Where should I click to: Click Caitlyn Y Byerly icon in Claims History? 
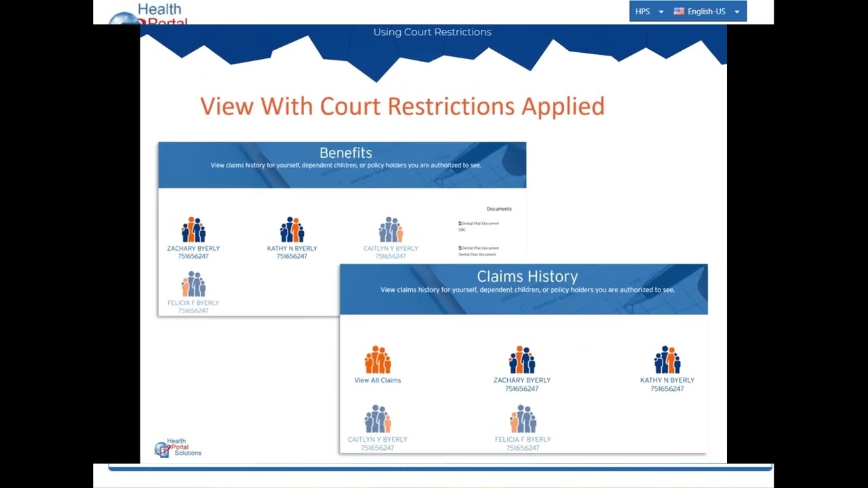pos(378,419)
